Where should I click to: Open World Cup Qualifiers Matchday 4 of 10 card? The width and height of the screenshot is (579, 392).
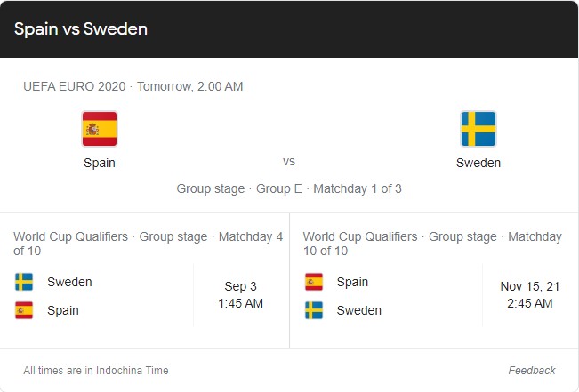tap(145, 281)
